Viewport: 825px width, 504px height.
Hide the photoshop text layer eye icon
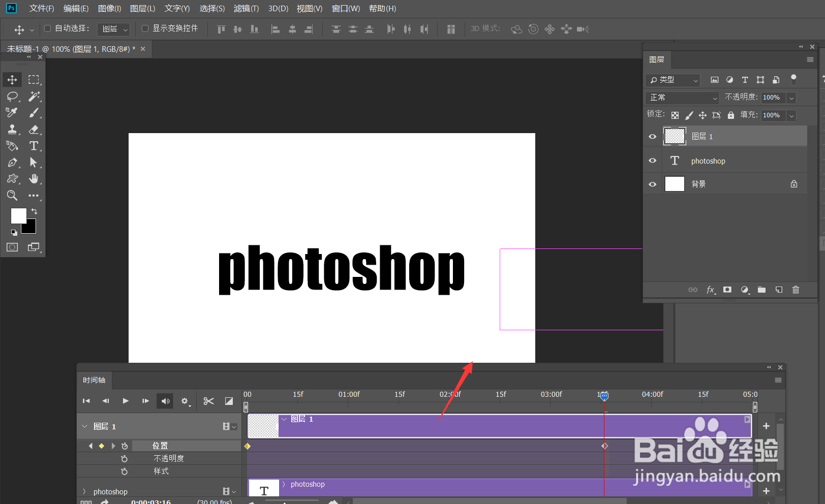tap(653, 161)
